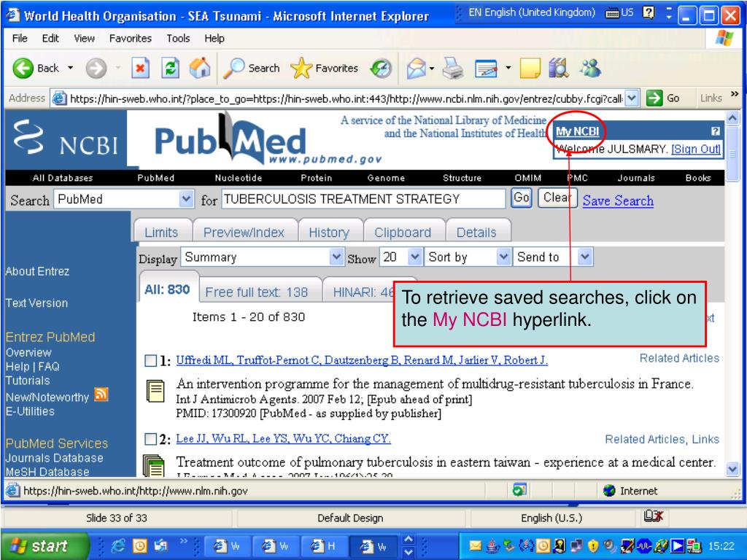Stop page loading with red X icon
This screenshot has width=747, height=560.
[x=140, y=68]
